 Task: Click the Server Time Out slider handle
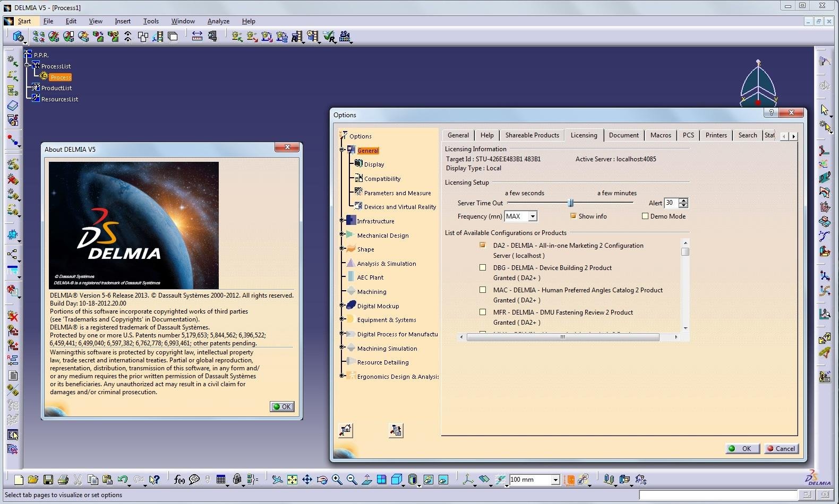[x=571, y=203]
